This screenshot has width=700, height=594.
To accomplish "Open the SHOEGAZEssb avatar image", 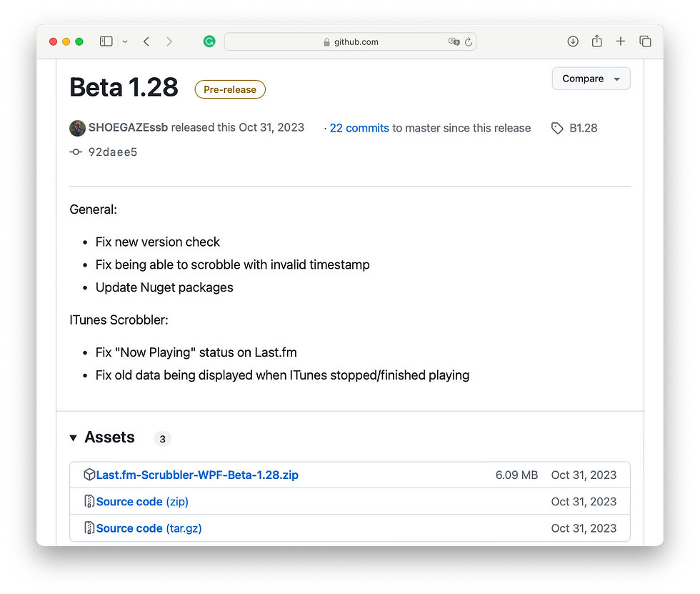I will coord(77,128).
